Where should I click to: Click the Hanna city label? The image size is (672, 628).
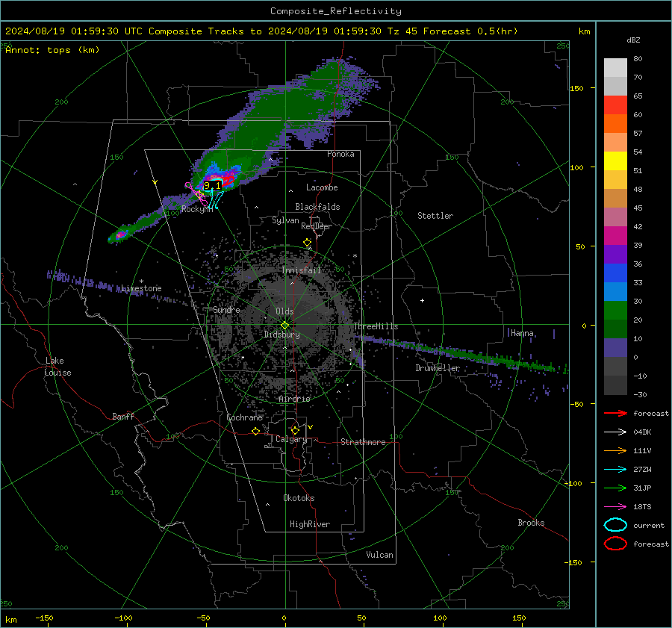pos(522,333)
